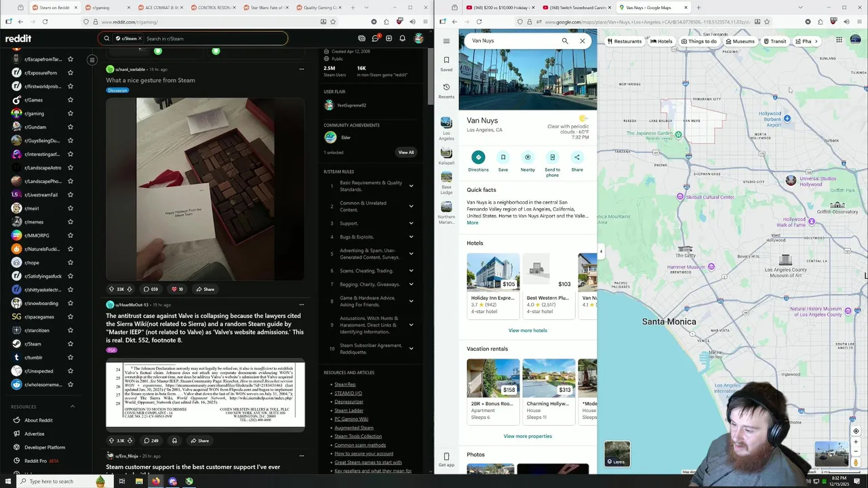Screen dimensions: 868x488
Task: Open the 659 comments on chocolate post
Action: [x=151, y=289]
